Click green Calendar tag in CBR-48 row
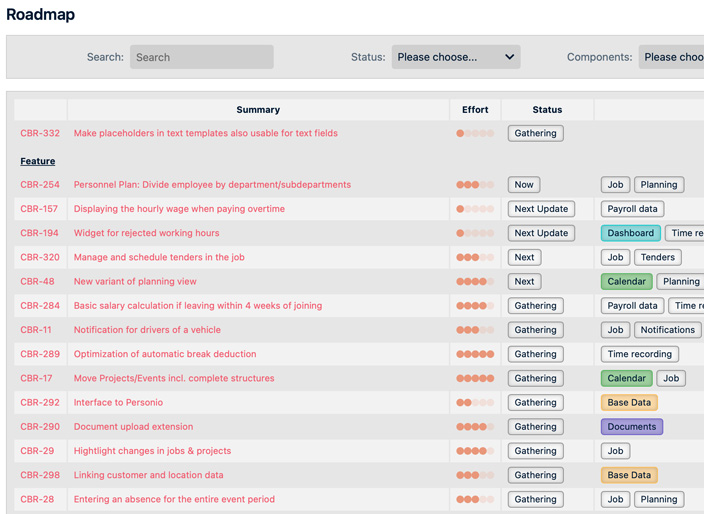 coord(626,282)
